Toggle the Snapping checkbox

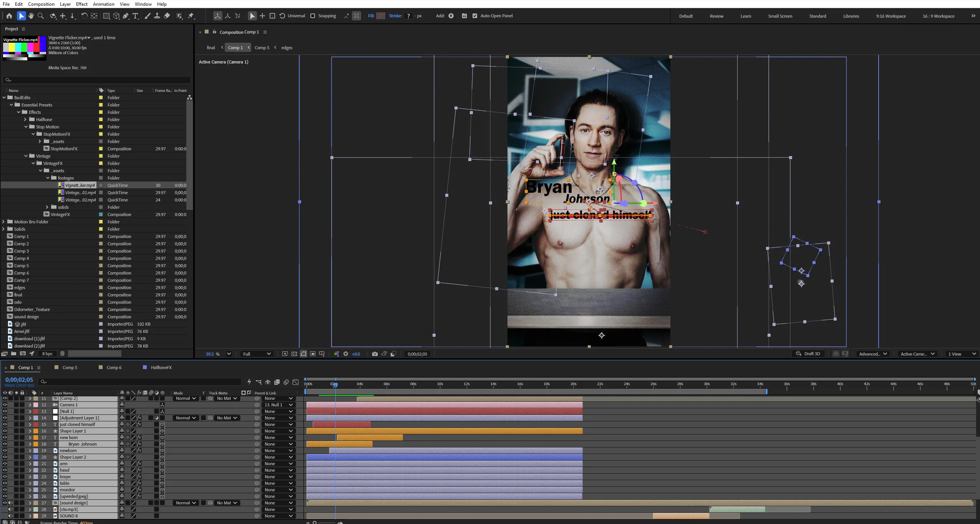[x=313, y=16]
